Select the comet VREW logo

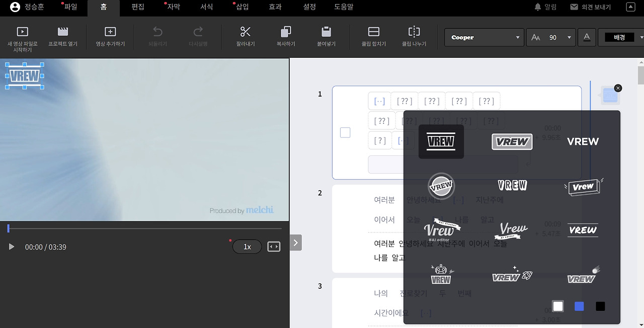[583, 275]
